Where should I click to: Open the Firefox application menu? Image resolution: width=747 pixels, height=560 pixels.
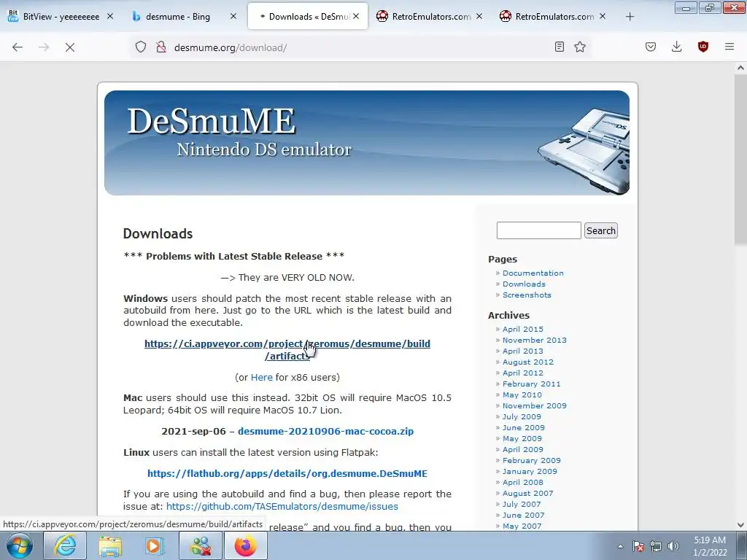pos(729,47)
